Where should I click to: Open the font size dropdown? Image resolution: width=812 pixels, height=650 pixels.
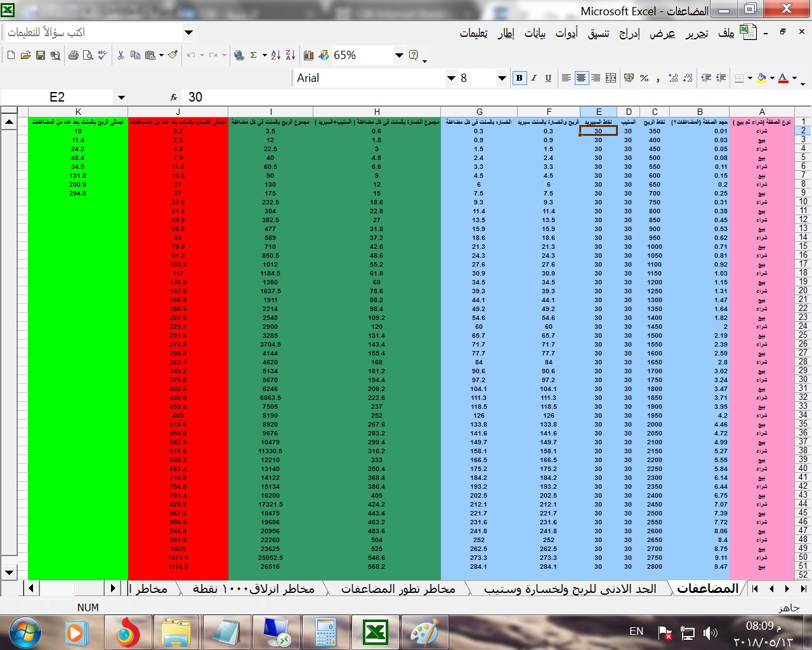pos(502,78)
